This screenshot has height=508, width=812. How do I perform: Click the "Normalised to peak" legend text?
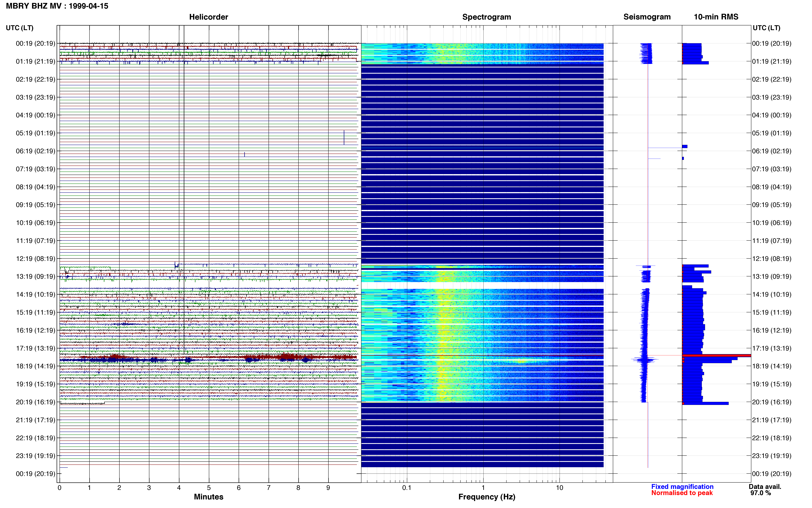coord(682,493)
